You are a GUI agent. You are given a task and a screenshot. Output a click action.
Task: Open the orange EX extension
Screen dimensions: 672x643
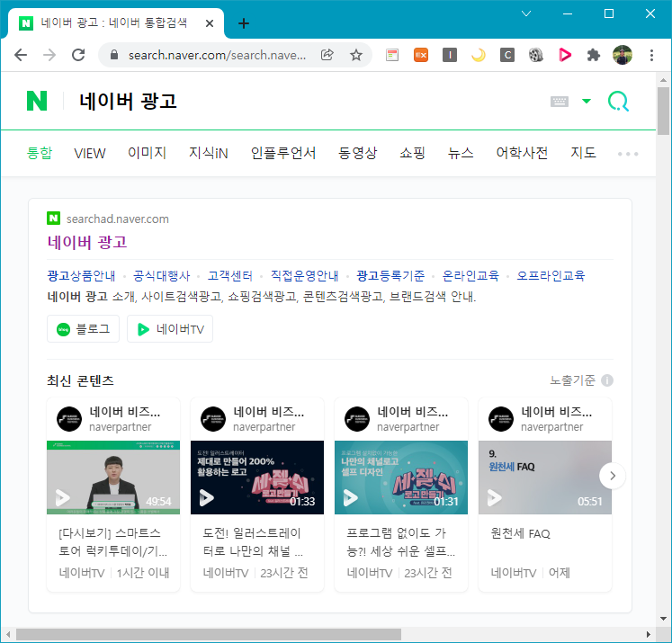pos(421,55)
